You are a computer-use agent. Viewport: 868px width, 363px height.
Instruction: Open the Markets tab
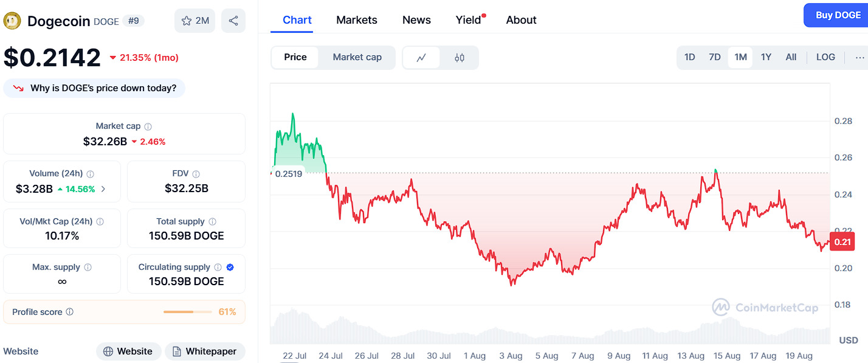coord(357,20)
